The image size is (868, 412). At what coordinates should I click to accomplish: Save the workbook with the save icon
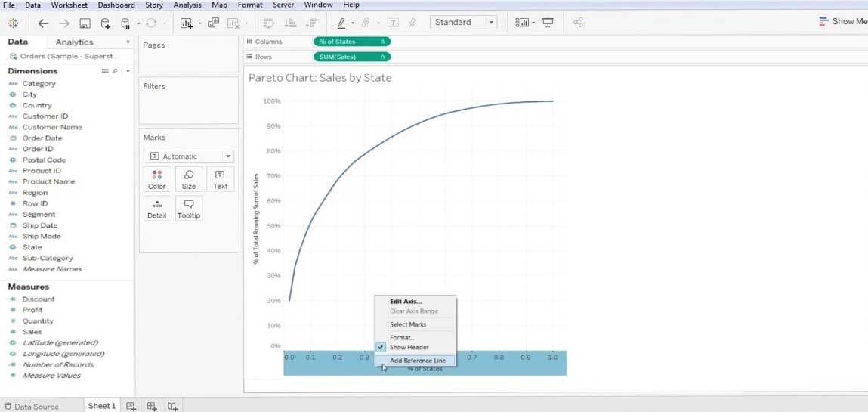tap(85, 23)
